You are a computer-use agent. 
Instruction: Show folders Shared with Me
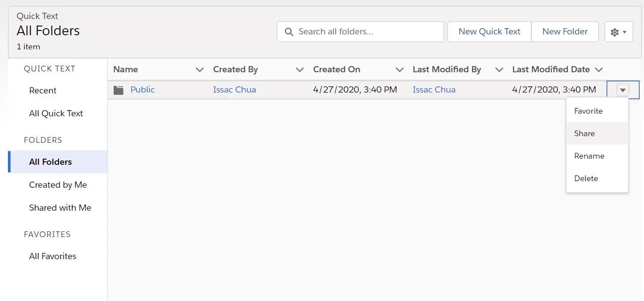pos(60,208)
